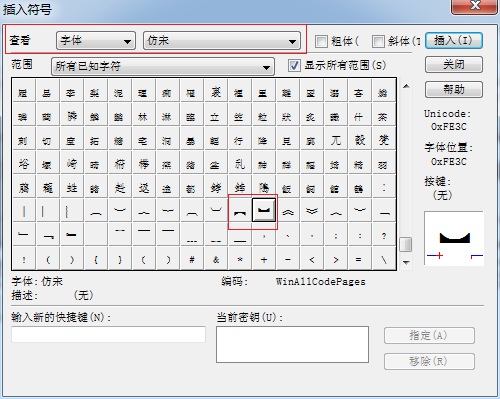The image size is (500, 399).
Task: Select the less-than < symbol
Action: click(312, 259)
